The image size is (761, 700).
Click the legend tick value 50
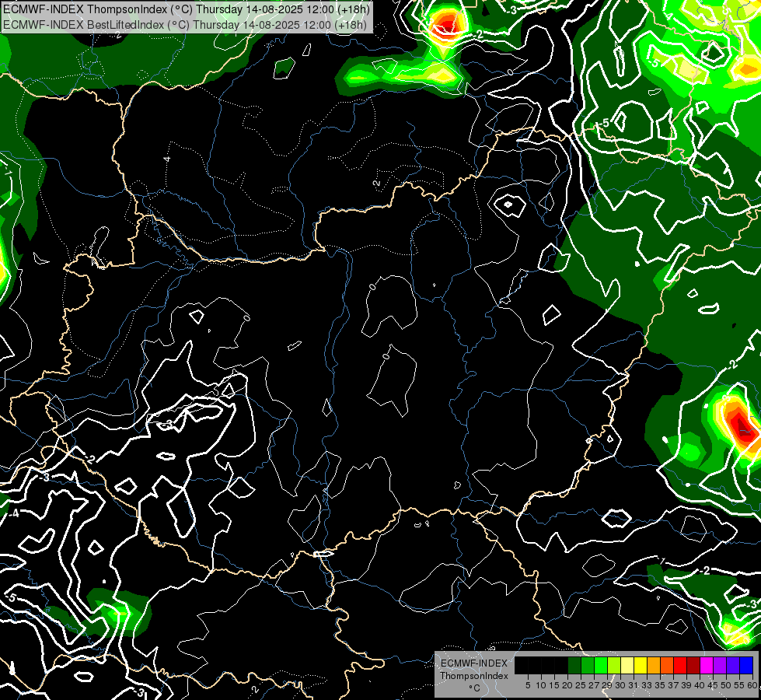pyautogui.click(x=726, y=685)
